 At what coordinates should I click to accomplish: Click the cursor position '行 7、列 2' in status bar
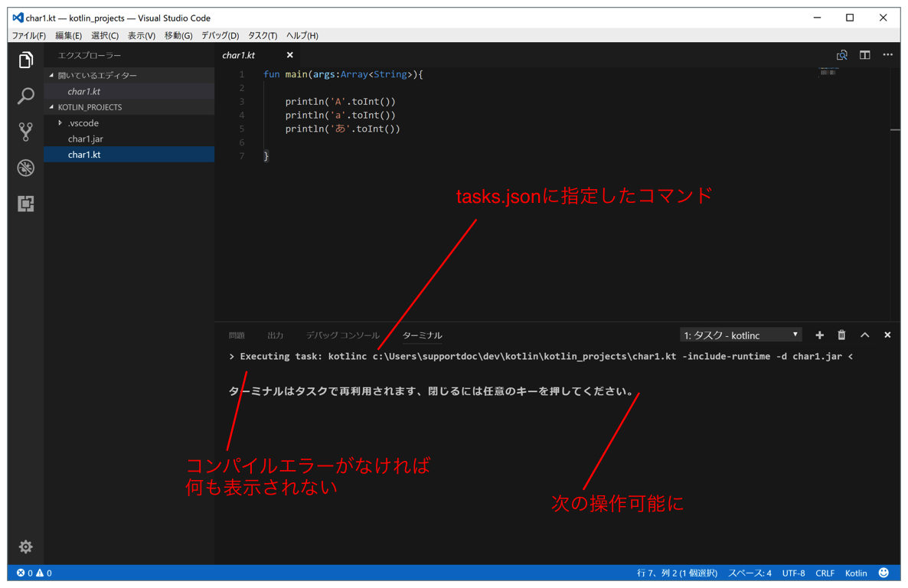(677, 573)
